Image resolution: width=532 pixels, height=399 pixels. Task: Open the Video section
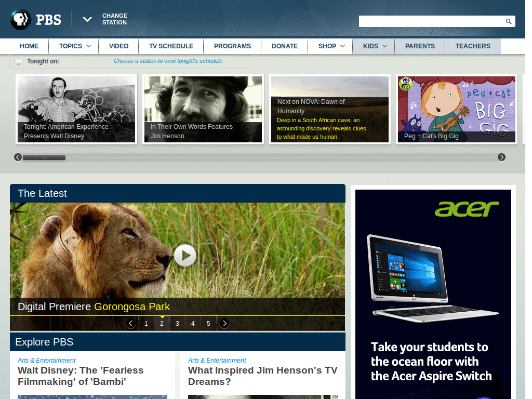click(x=118, y=46)
